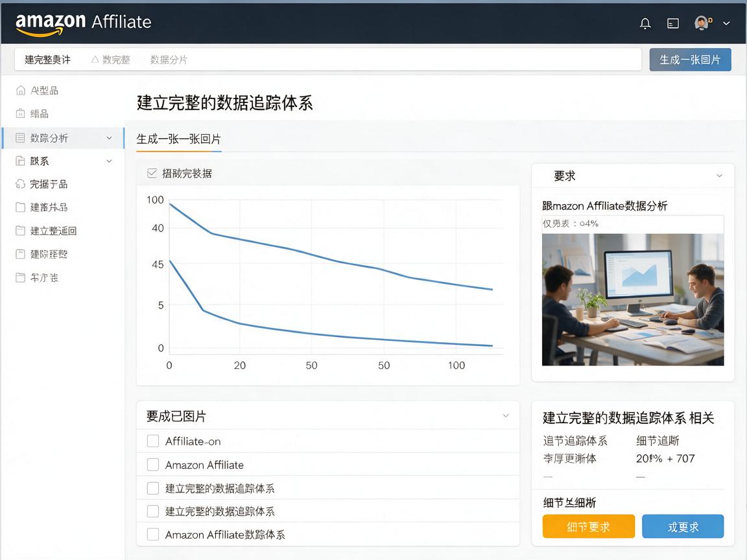This screenshot has height=560, width=747.
Task: Open the notifications bell
Action: point(645,23)
